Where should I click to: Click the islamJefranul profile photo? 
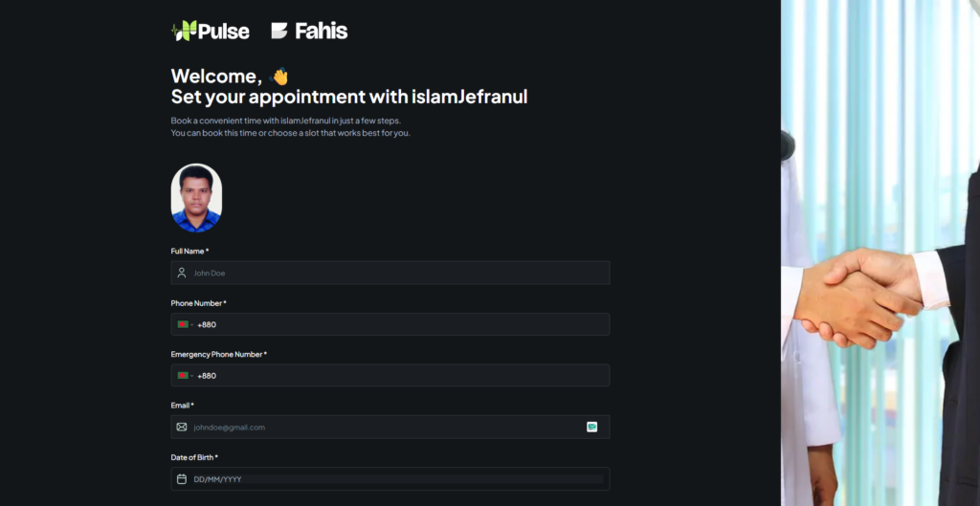click(x=196, y=198)
